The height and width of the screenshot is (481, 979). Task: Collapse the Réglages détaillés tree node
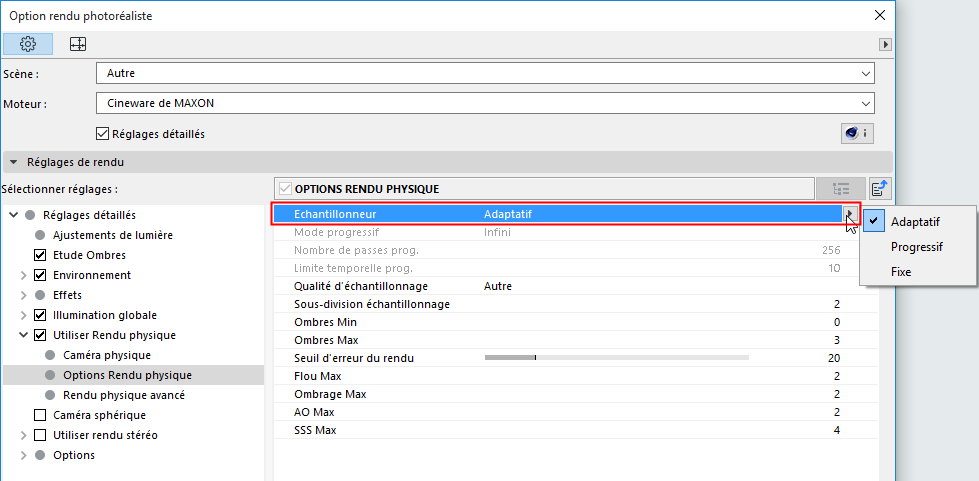[14, 215]
